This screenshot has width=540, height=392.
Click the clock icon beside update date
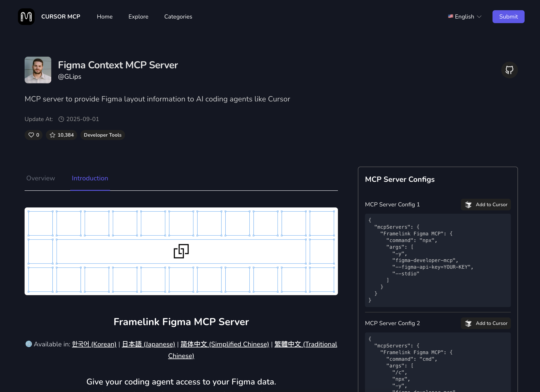pos(61,119)
